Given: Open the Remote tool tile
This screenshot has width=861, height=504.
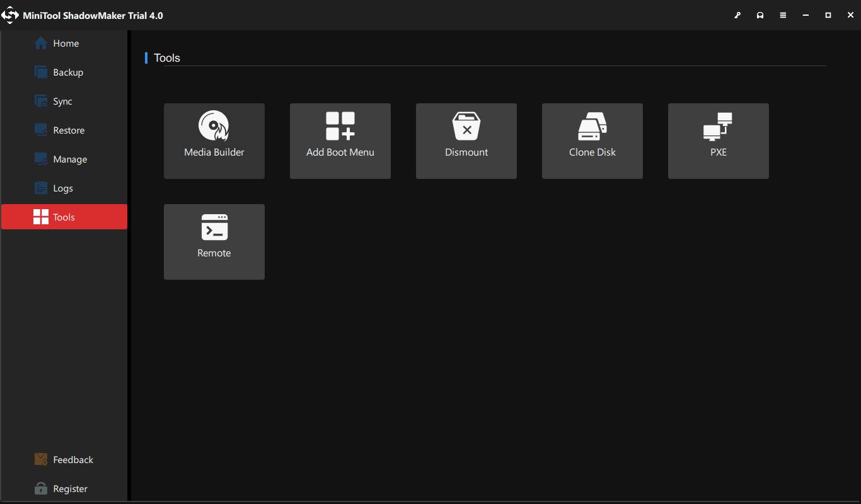Looking at the screenshot, I should pos(214,242).
